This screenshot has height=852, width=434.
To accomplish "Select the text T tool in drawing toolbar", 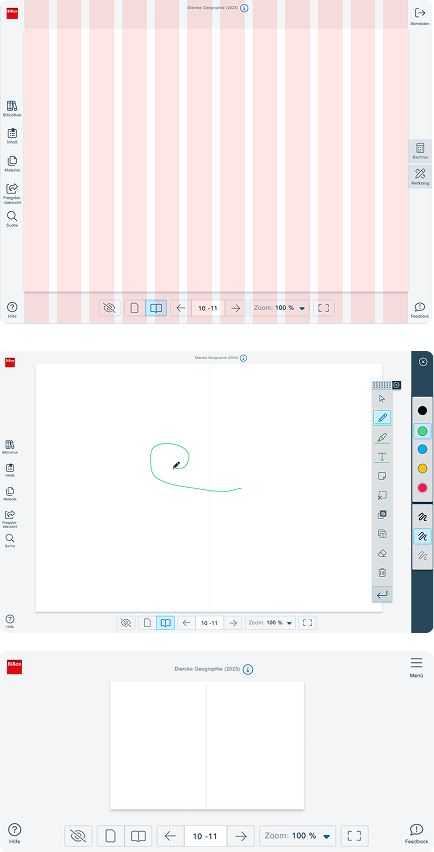I will (x=382, y=456).
